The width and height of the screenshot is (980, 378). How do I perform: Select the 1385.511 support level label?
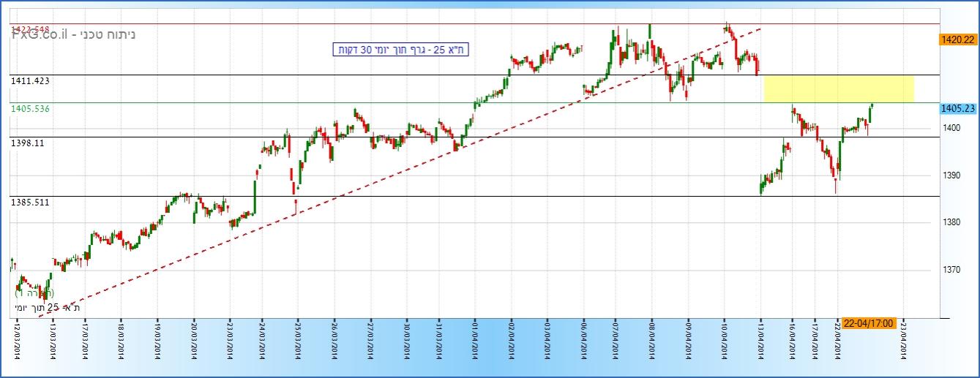coord(30,202)
